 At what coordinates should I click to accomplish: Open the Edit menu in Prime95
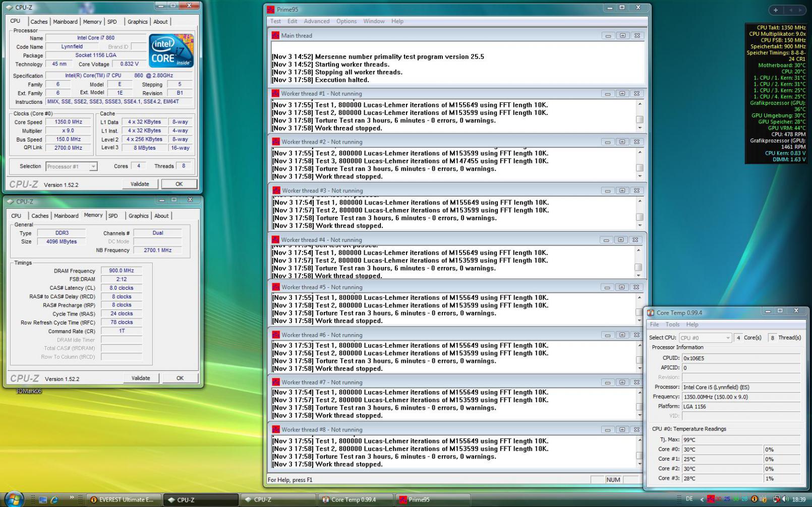pyautogui.click(x=293, y=21)
